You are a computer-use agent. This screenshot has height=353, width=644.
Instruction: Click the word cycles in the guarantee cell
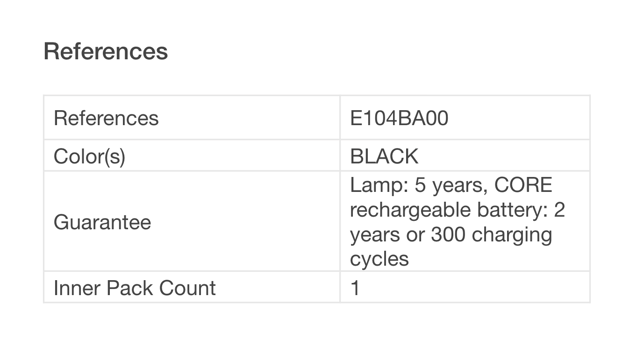(379, 259)
